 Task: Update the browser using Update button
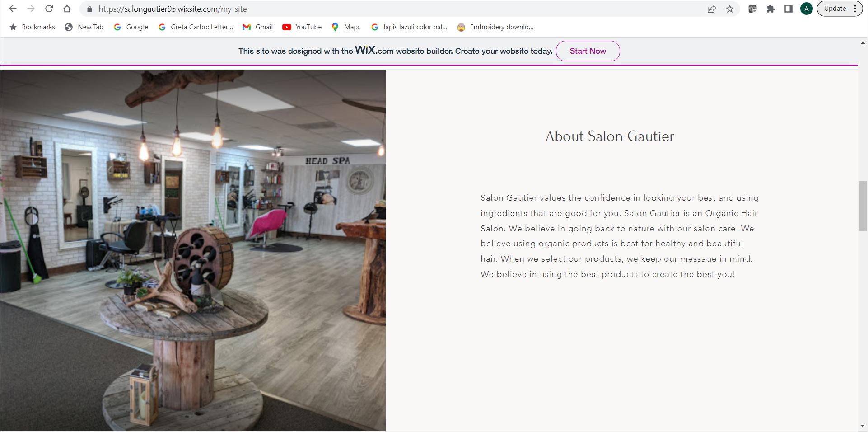click(x=835, y=9)
